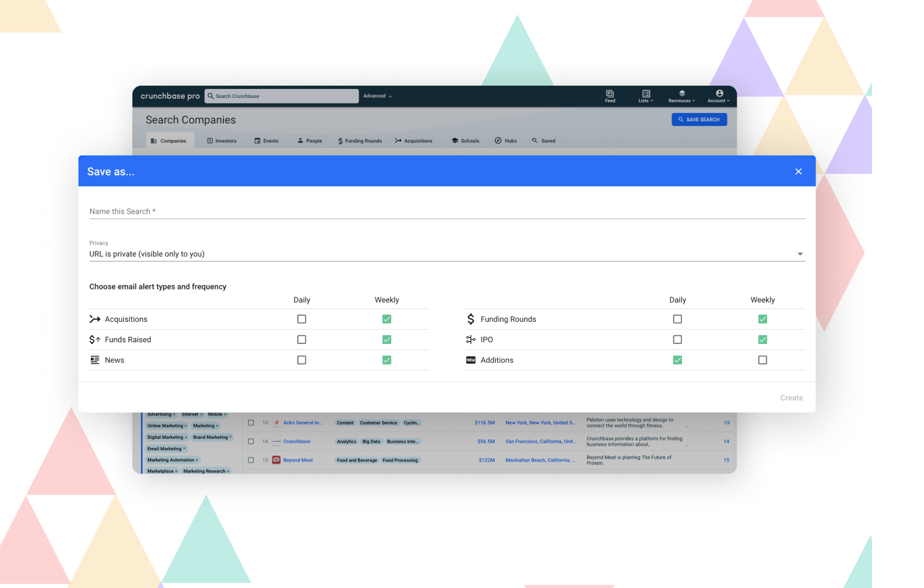Image resolution: width=924 pixels, height=588 pixels.
Task: Enable daily alerts for Acquisitions
Action: pos(302,319)
